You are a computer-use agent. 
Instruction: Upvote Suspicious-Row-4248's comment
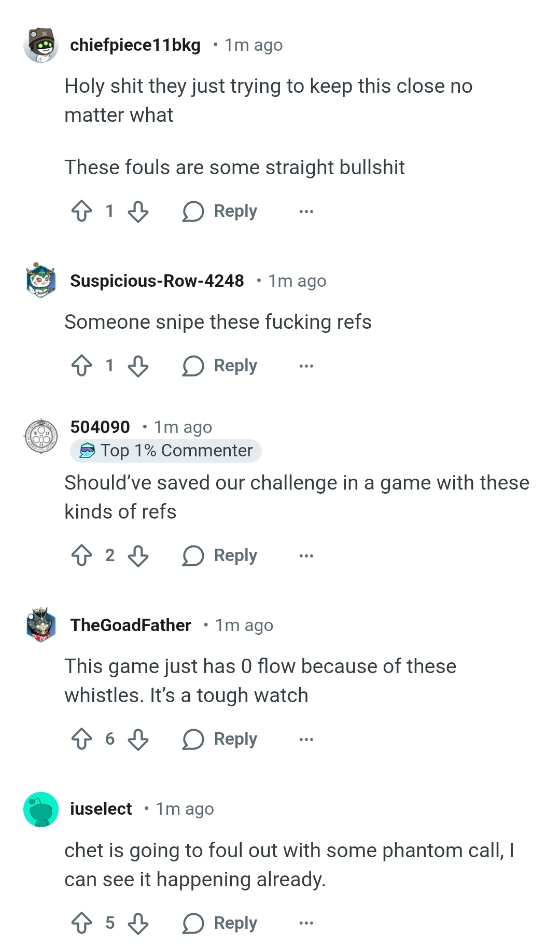pyautogui.click(x=82, y=366)
